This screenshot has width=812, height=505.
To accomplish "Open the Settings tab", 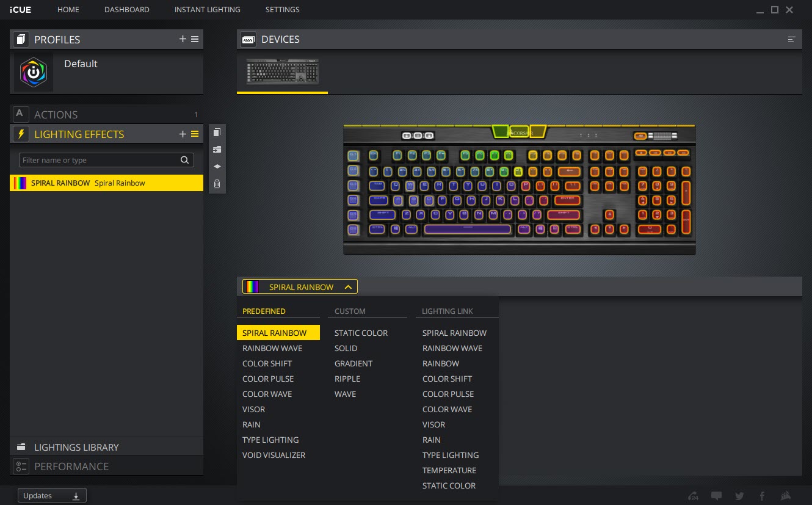I will 283,10.
